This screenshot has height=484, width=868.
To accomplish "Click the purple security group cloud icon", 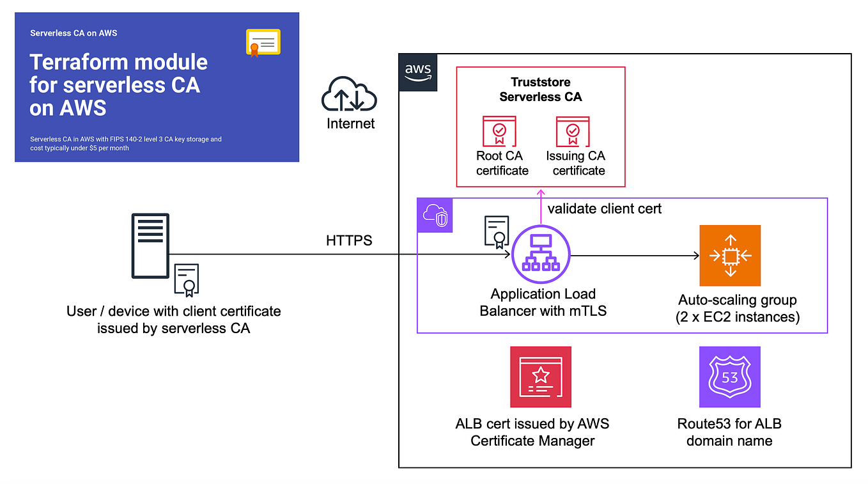I will (435, 215).
